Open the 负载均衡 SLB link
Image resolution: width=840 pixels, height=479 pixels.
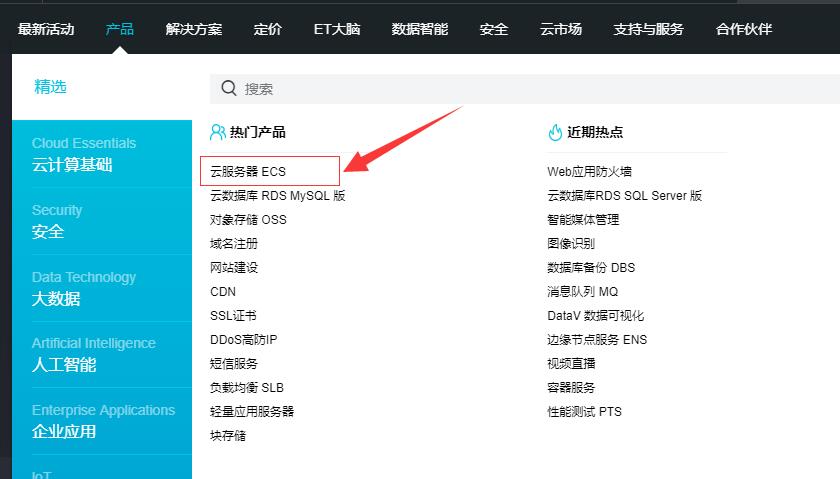[x=247, y=387]
